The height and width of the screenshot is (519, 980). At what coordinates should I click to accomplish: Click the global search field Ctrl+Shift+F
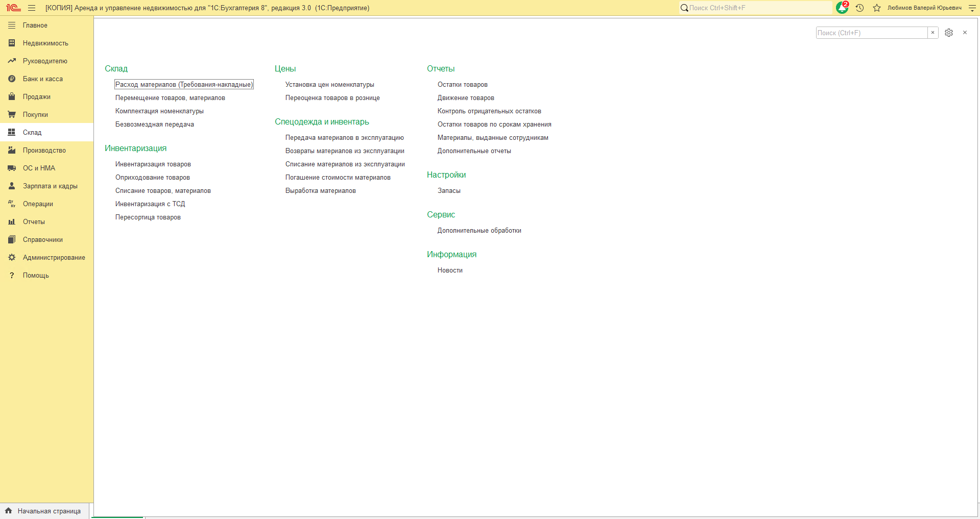756,8
